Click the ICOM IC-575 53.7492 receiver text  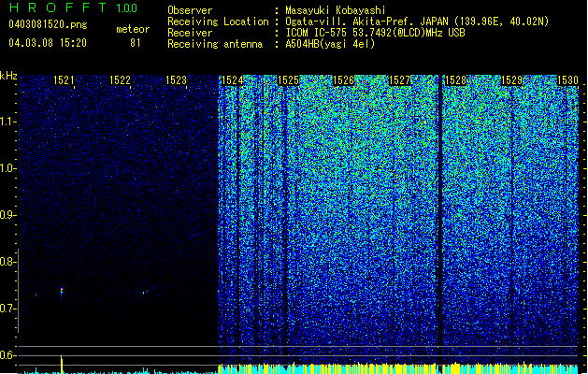[x=375, y=33]
